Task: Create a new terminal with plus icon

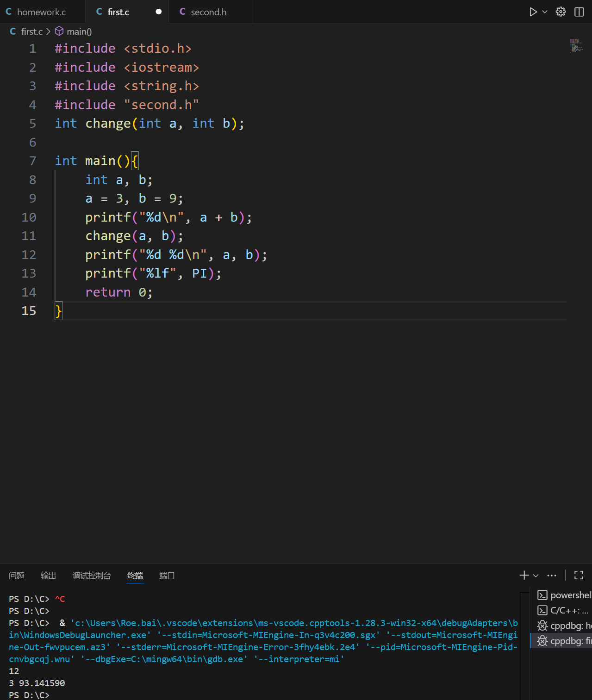Action: [x=524, y=575]
